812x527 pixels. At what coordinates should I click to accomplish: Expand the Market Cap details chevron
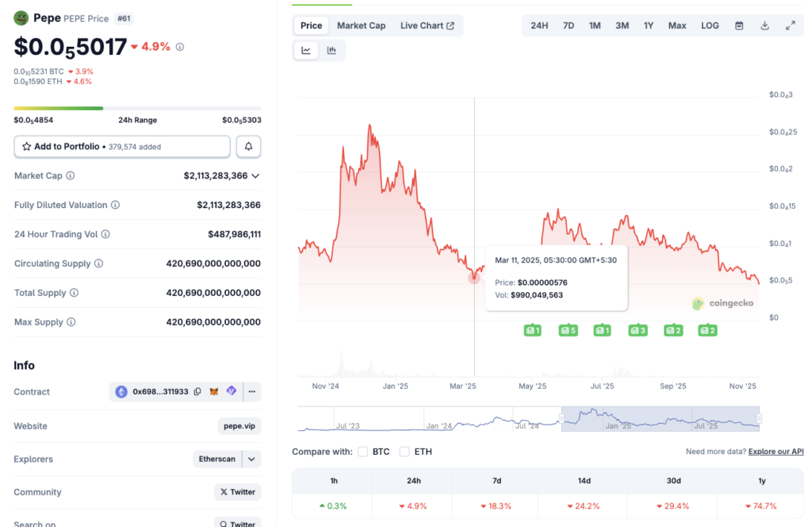[x=255, y=175]
